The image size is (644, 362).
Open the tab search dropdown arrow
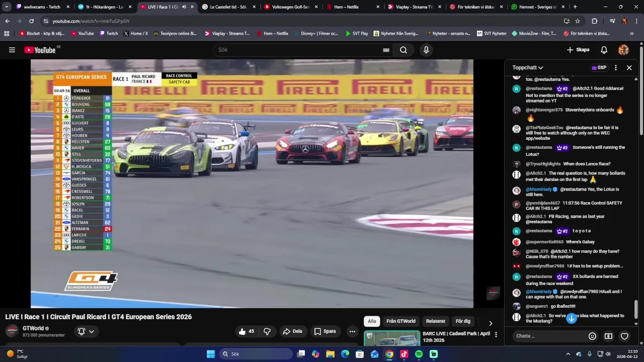7,7
